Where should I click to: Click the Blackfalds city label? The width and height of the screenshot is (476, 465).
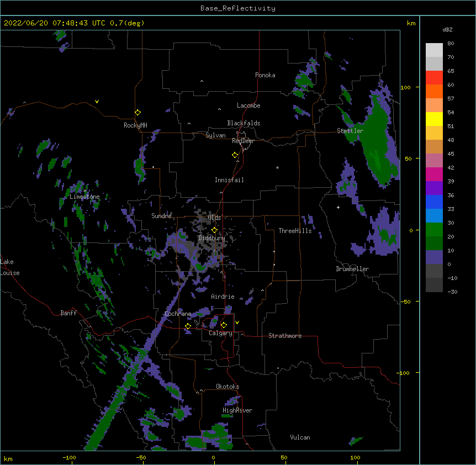(x=244, y=123)
